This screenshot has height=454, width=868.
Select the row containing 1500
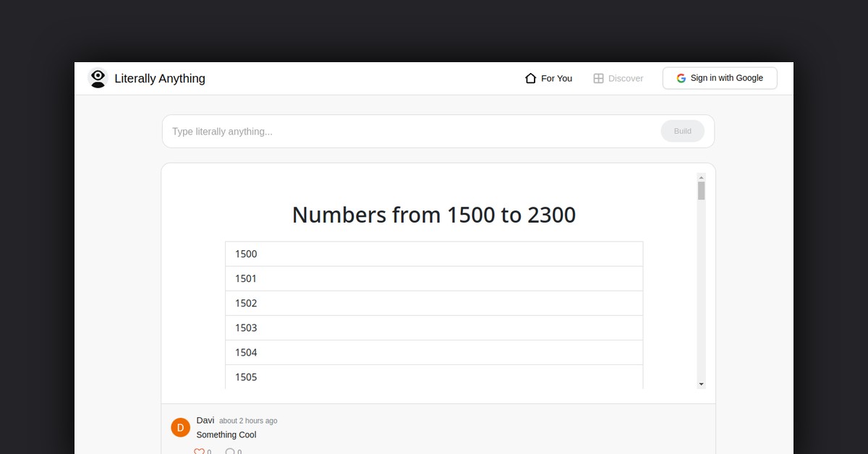(434, 254)
